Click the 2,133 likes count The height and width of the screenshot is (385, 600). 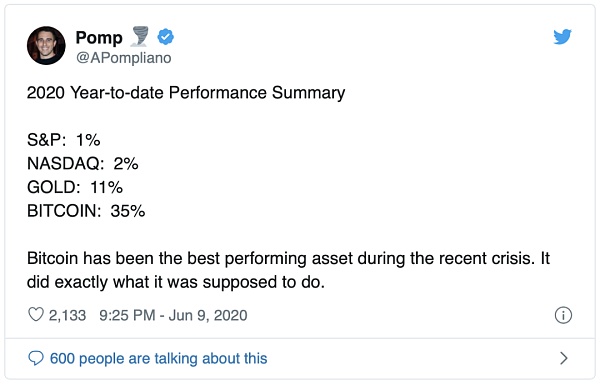pyautogui.click(x=67, y=315)
